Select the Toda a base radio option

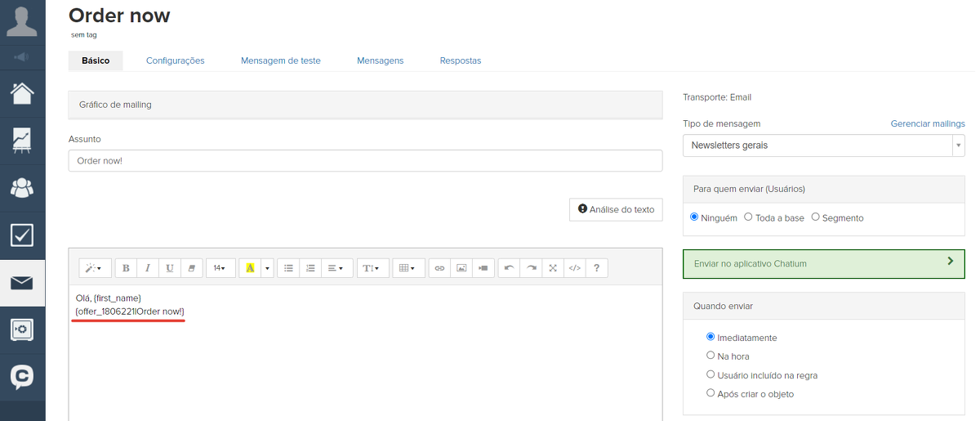tap(749, 217)
